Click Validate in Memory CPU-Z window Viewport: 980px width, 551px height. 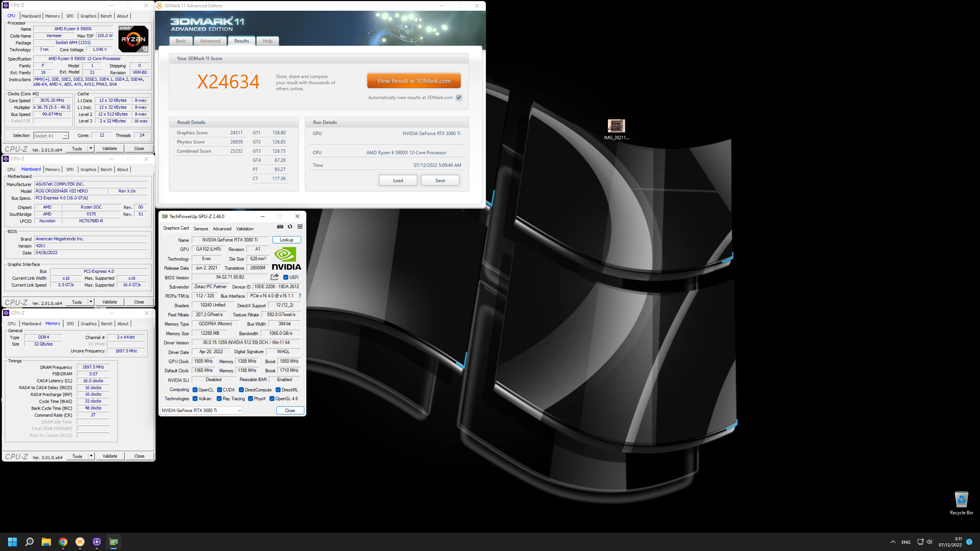(110, 456)
